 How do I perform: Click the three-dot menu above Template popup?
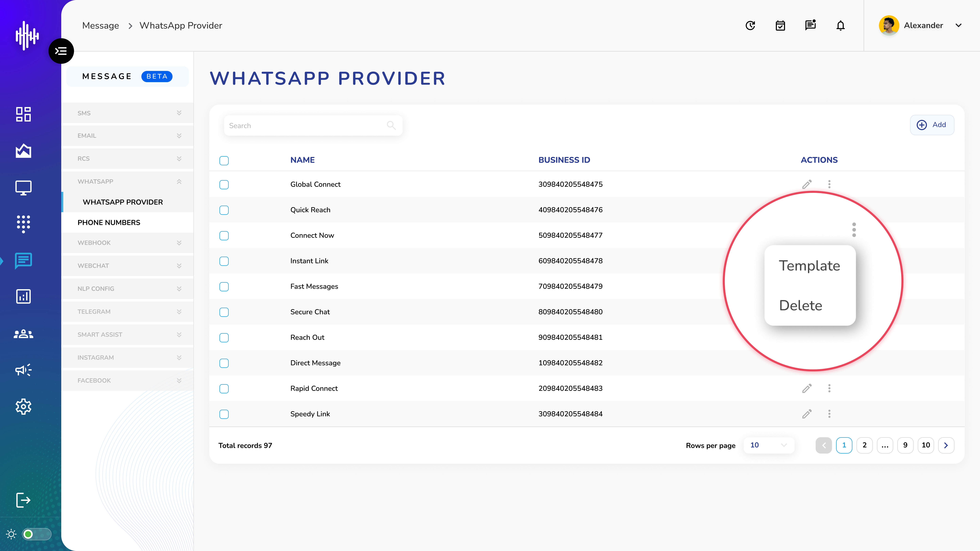coord(854,230)
